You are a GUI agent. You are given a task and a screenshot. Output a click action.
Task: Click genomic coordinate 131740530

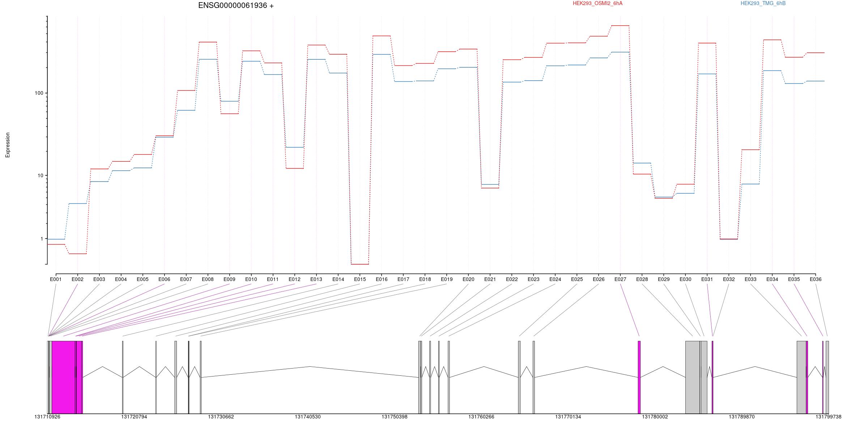[x=308, y=417]
